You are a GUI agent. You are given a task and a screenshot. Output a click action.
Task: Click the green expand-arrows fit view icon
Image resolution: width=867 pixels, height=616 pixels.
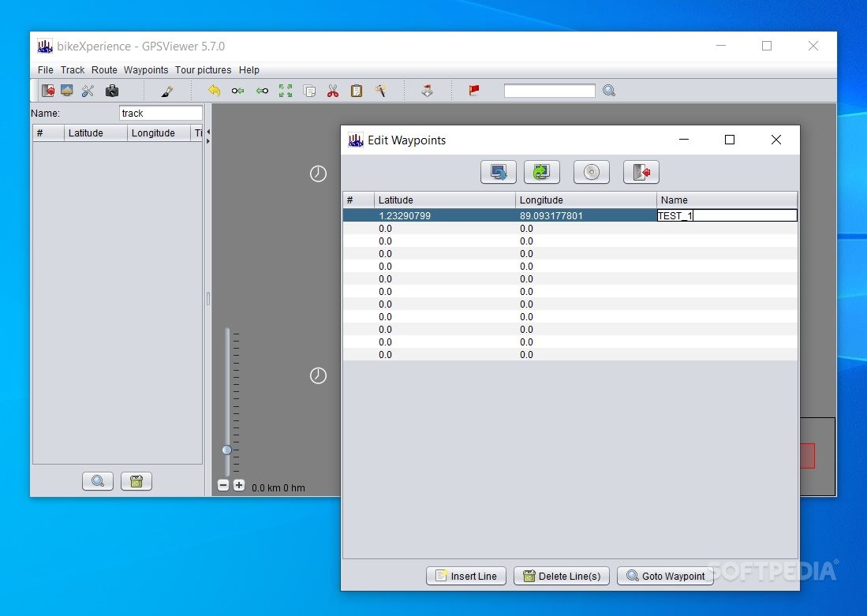[286, 91]
